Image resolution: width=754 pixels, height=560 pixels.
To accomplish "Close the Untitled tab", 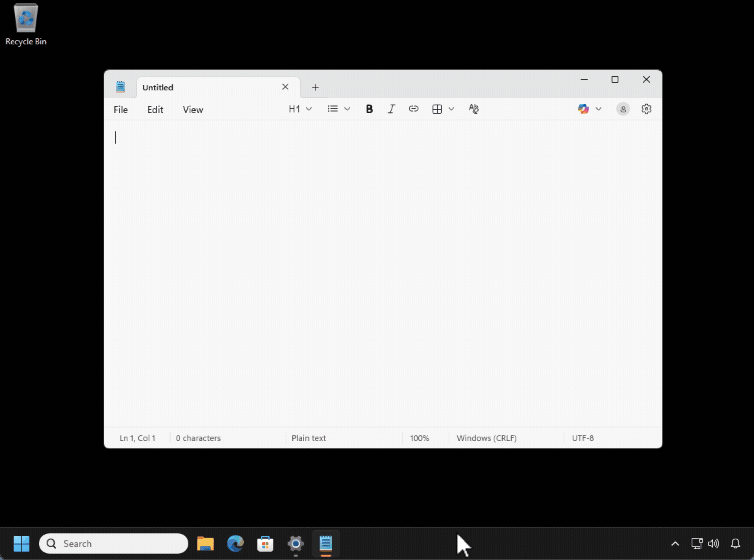I will pos(285,87).
